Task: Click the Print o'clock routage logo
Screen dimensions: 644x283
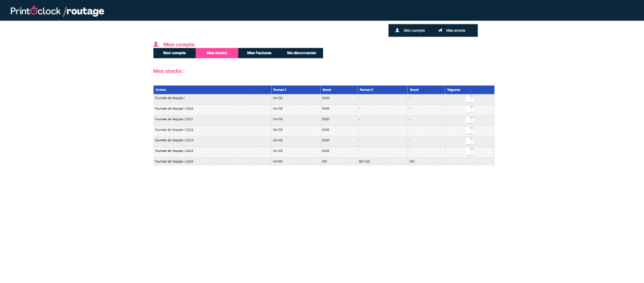Action: [x=57, y=11]
